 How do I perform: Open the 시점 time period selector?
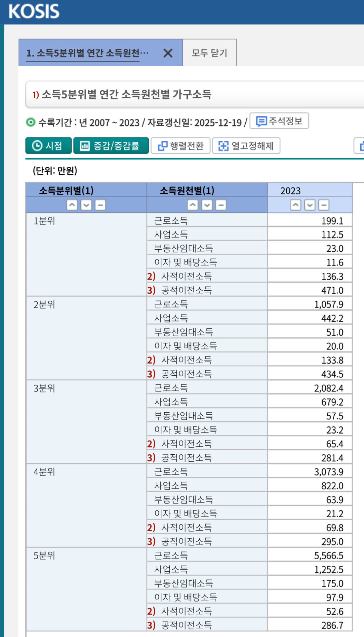(48, 146)
